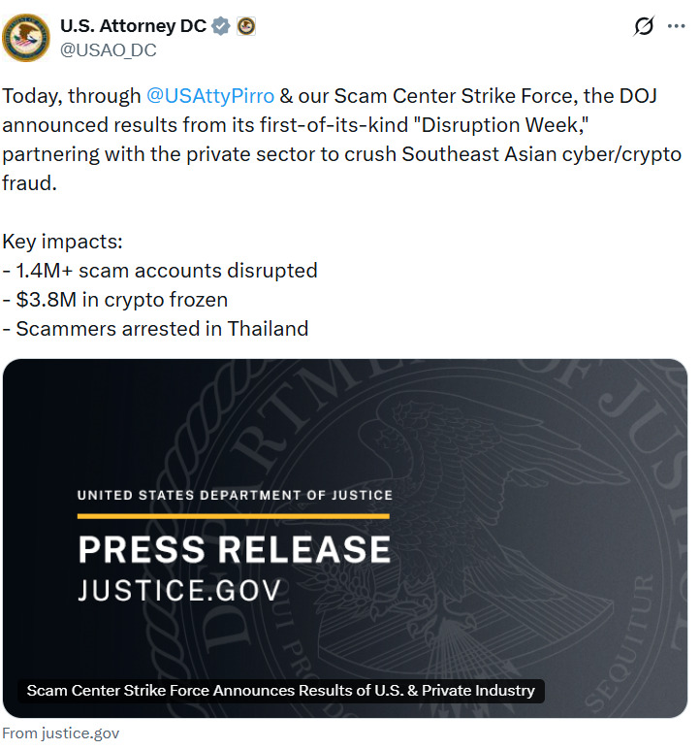Image resolution: width=700 pixels, height=749 pixels.
Task: Click the U.S. Attorney DC display name
Action: [x=133, y=26]
